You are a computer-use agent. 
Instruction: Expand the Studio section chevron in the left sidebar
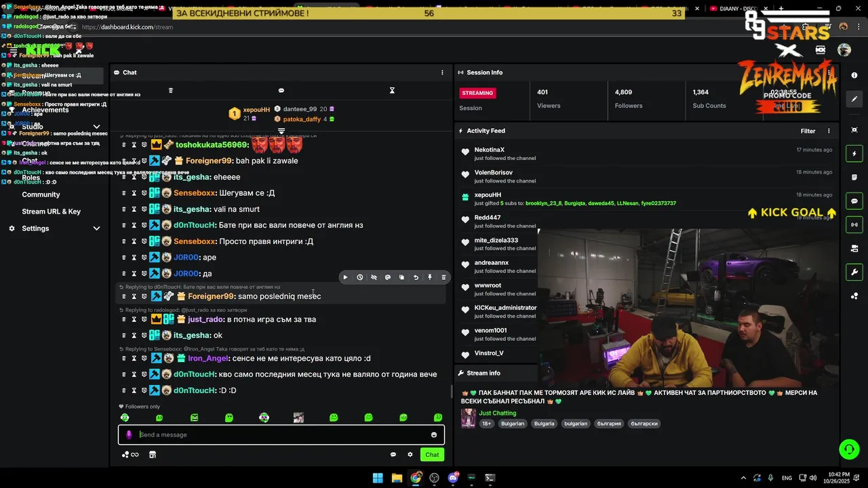pyautogui.click(x=96, y=127)
